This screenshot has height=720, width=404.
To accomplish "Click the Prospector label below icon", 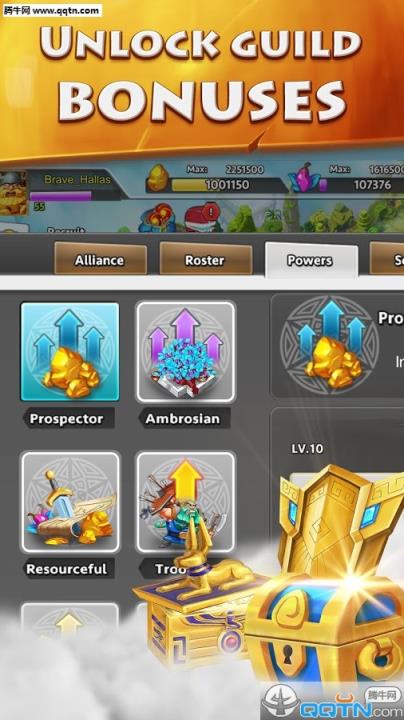I will [67, 418].
